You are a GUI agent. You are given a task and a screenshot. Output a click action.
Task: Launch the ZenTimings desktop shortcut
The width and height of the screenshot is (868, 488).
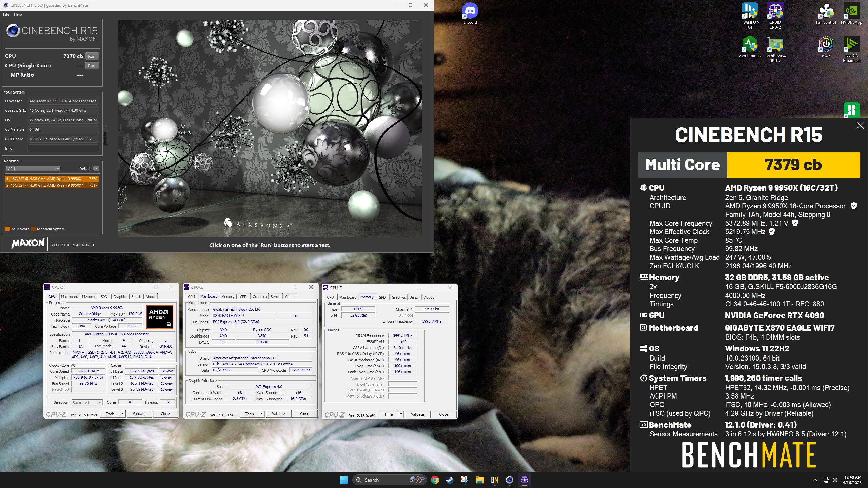[750, 47]
